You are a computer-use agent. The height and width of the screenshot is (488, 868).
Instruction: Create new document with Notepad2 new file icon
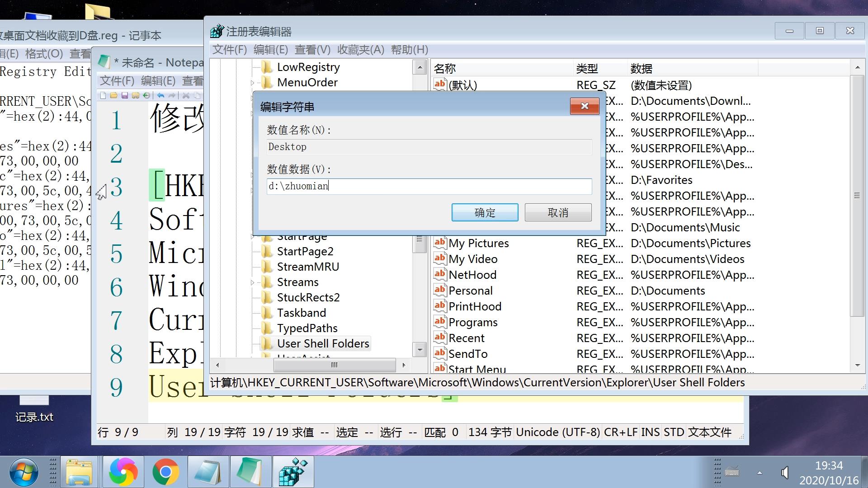click(x=103, y=95)
